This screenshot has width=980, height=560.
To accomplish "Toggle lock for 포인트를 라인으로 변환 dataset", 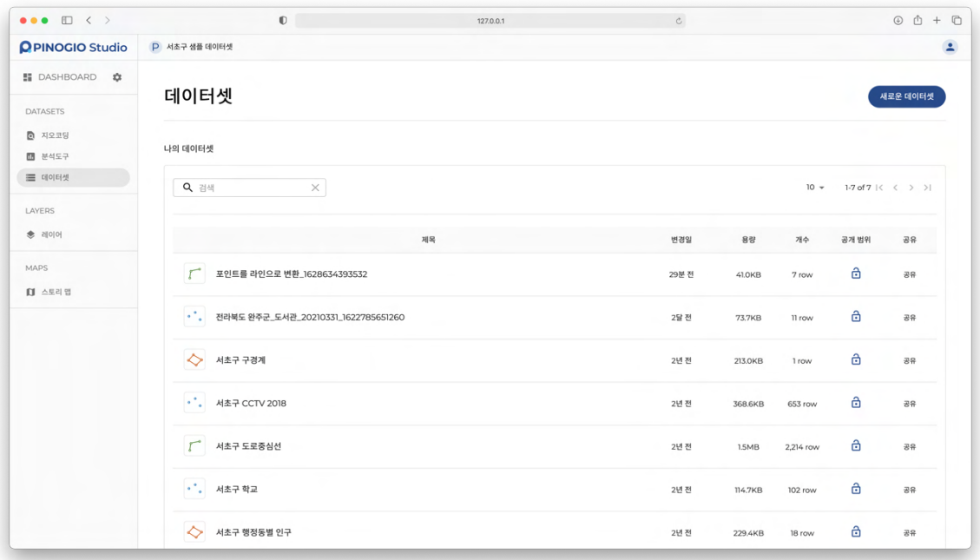I will (x=856, y=273).
